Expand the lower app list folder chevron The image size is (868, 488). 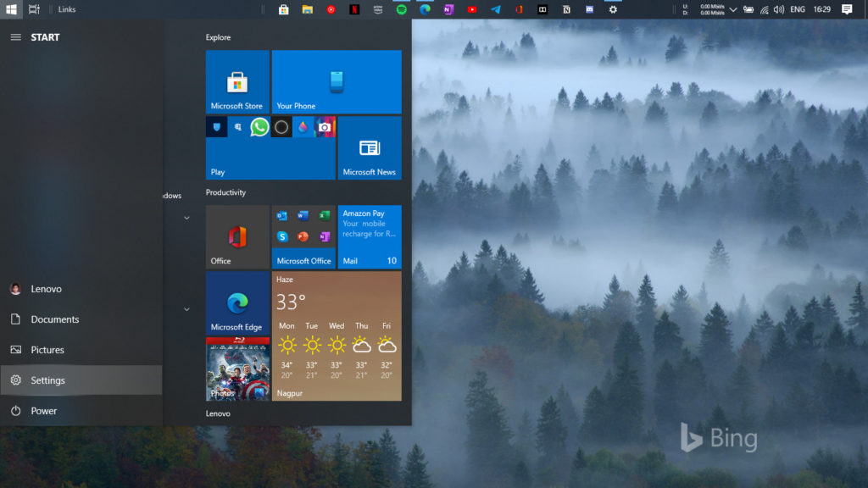coord(186,309)
